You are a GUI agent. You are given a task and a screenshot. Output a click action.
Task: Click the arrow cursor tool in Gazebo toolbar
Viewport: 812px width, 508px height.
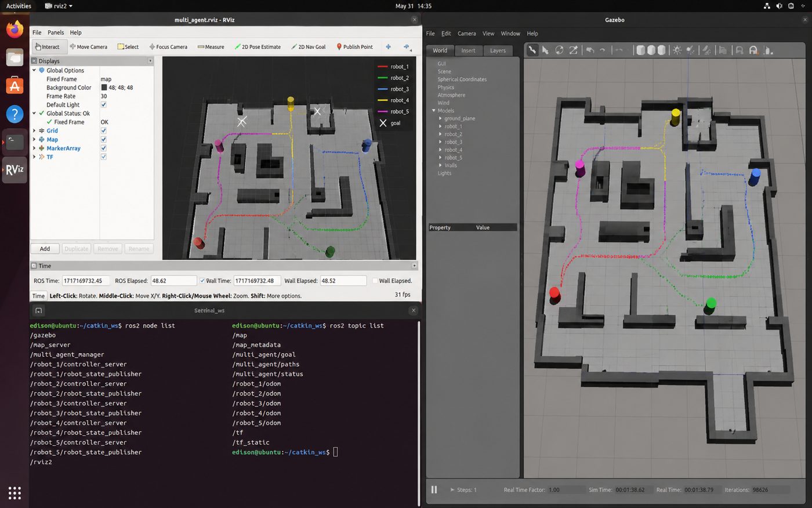[x=545, y=50]
